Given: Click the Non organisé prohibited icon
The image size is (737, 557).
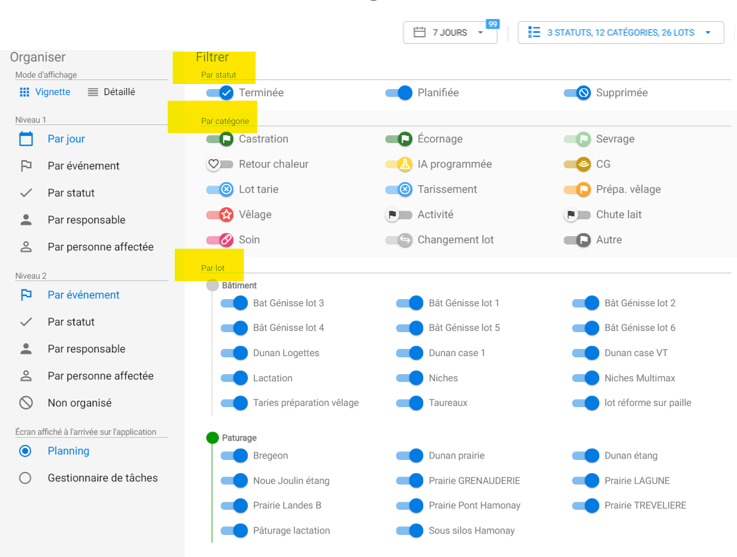Looking at the screenshot, I should 26,403.
